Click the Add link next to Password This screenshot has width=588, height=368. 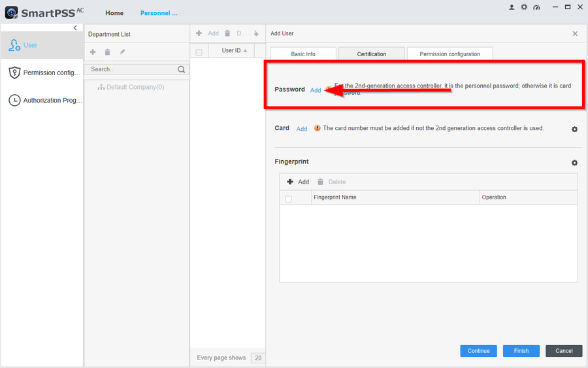[316, 90]
